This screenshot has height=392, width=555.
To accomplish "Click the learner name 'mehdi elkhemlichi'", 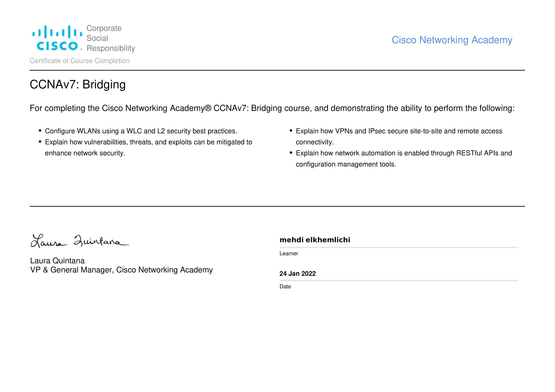I will point(315,240).
